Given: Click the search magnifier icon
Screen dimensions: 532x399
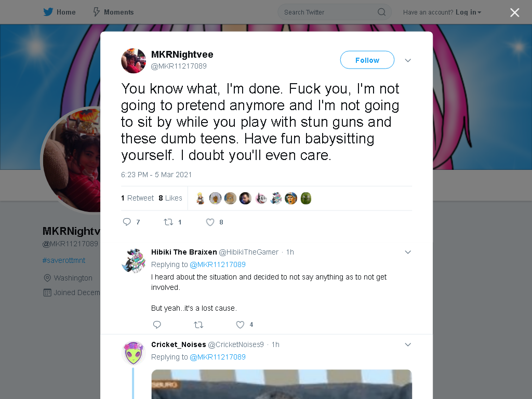Looking at the screenshot, I should pyautogui.click(x=382, y=12).
